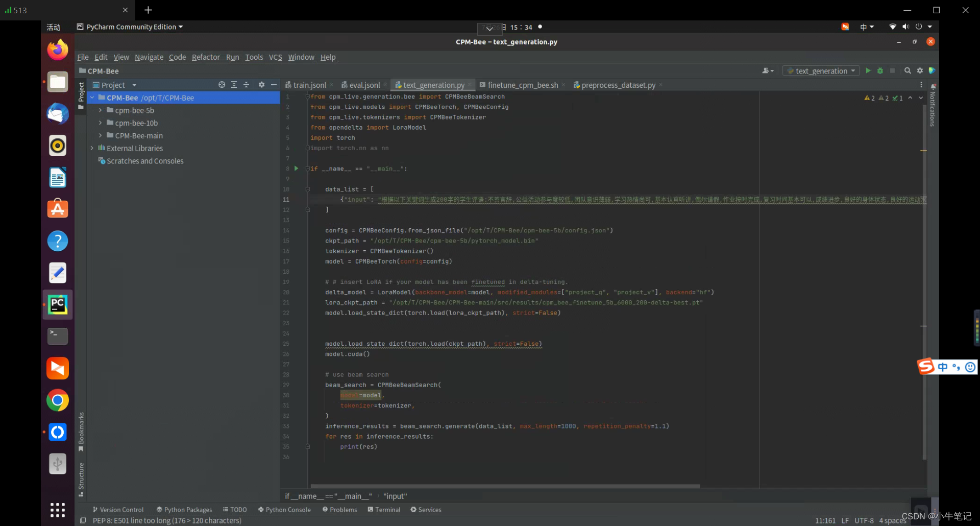Hide the Project panel with minus icon
This screenshot has height=526, width=980.
(x=274, y=85)
